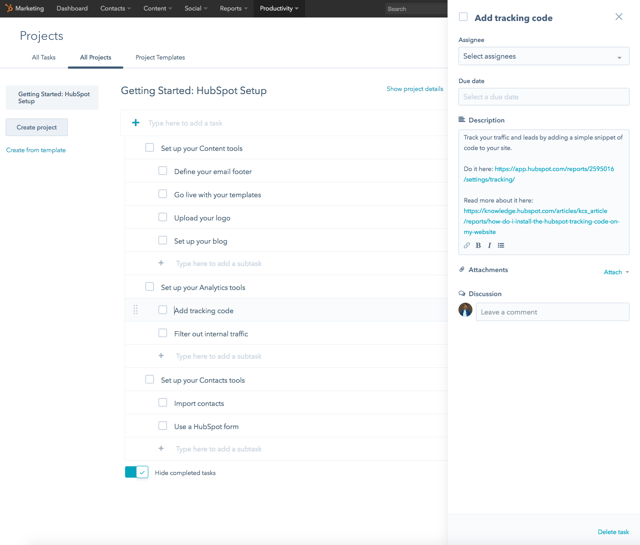
Task: Close the Add tracking code panel
Action: 619,17
